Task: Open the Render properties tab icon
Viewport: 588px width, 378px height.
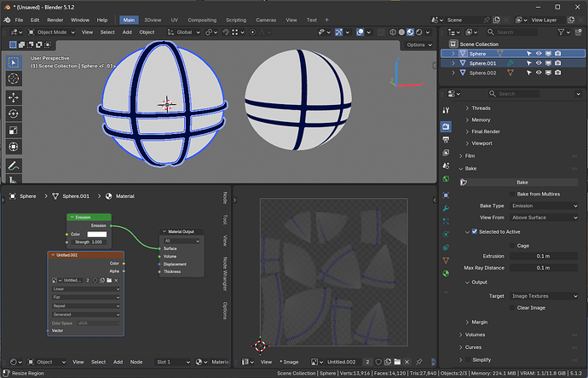Action: [x=446, y=126]
